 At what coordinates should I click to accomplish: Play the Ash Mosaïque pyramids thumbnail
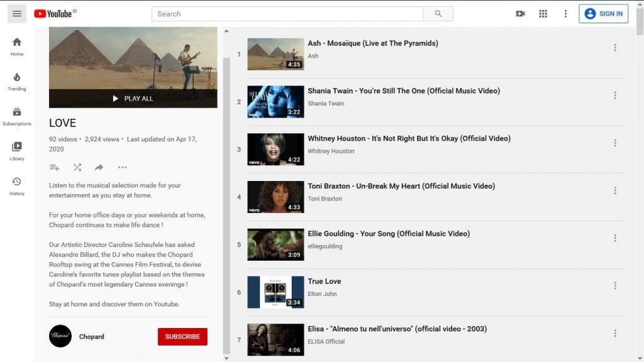275,54
